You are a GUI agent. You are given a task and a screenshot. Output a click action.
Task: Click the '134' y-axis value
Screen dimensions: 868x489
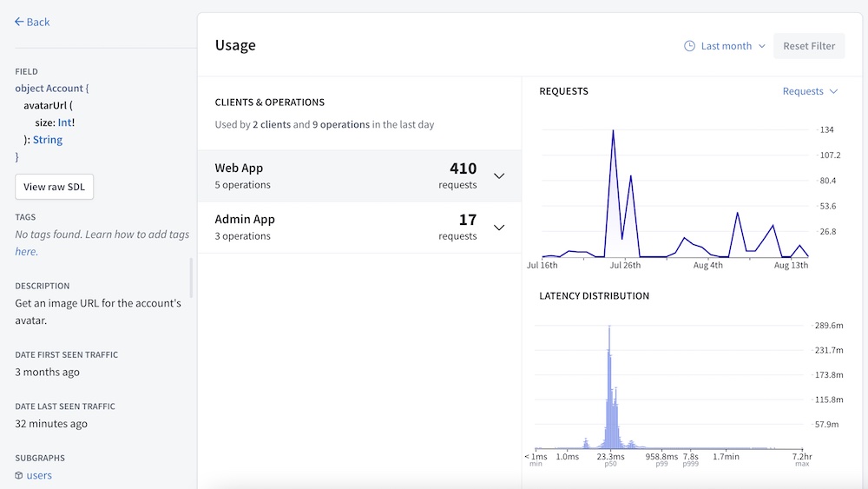pyautogui.click(x=826, y=129)
